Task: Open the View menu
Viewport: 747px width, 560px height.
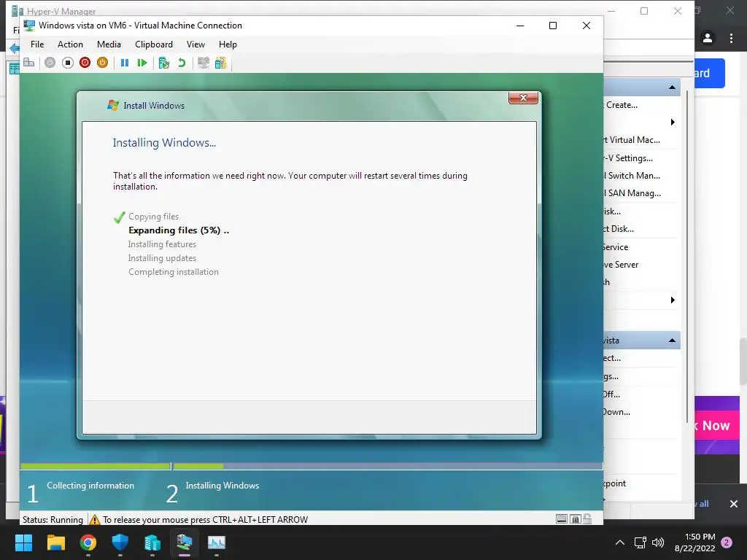Action: (x=196, y=44)
